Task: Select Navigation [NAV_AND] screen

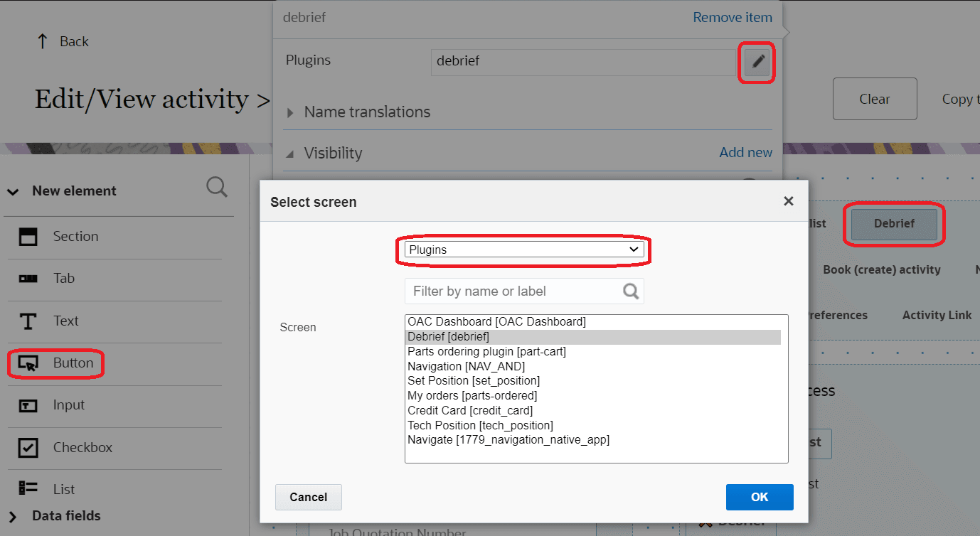Action: coord(593,367)
